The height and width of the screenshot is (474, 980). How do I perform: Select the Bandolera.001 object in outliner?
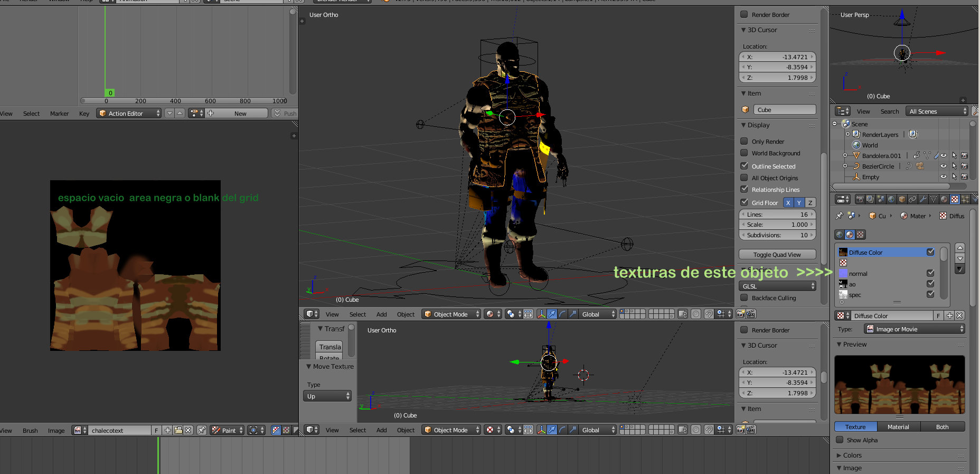[881, 155]
